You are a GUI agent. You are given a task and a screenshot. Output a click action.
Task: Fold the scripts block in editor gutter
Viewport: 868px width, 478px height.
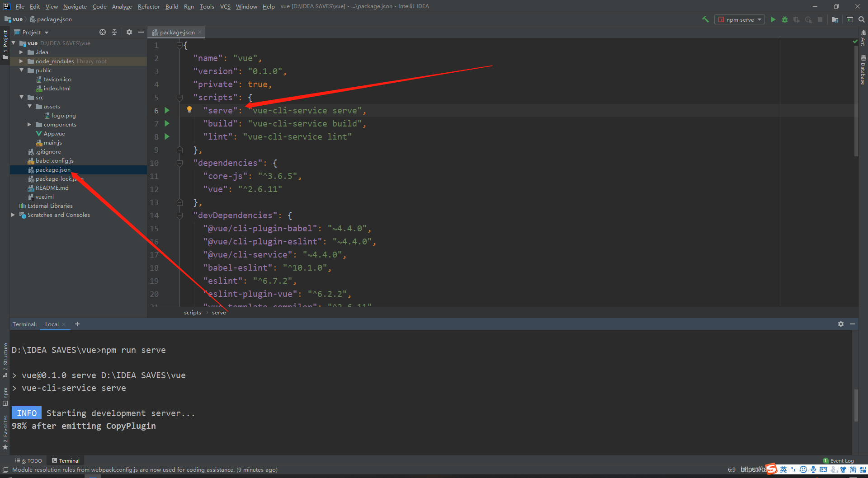click(179, 98)
